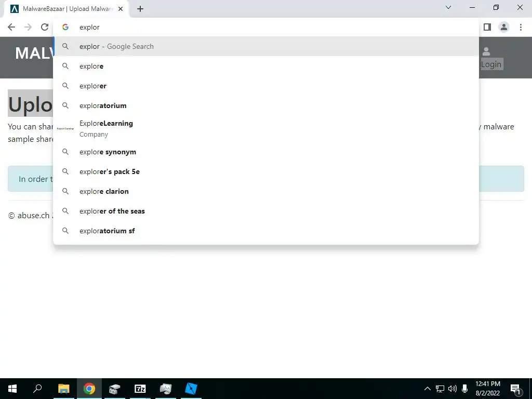Screen dimensions: 532x399
Task: Click the forward navigation arrow
Action: tap(28, 27)
